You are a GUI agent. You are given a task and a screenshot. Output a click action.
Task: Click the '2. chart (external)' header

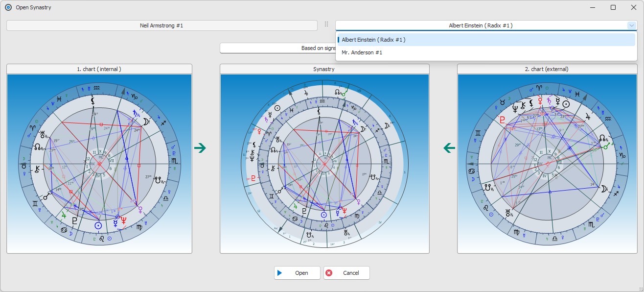[x=546, y=69]
